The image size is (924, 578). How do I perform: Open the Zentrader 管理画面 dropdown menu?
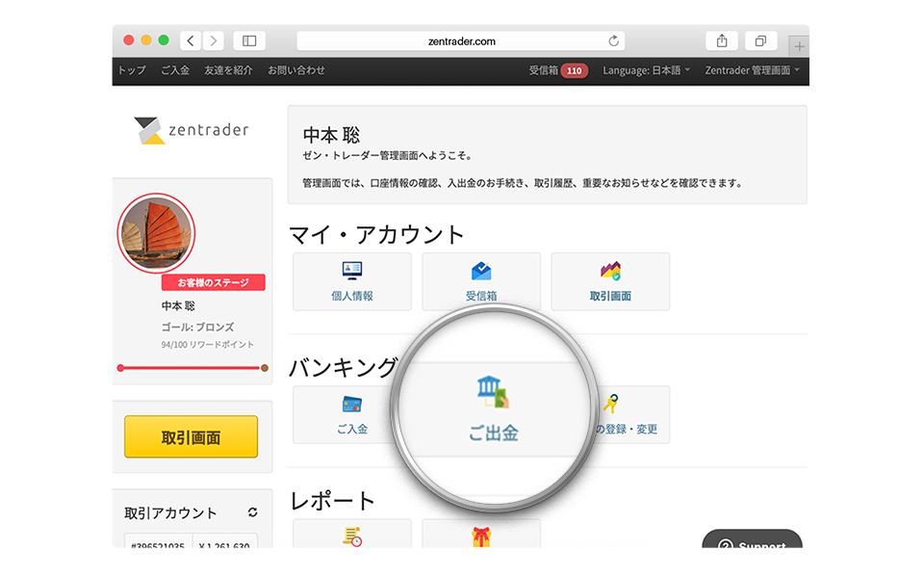point(752,70)
